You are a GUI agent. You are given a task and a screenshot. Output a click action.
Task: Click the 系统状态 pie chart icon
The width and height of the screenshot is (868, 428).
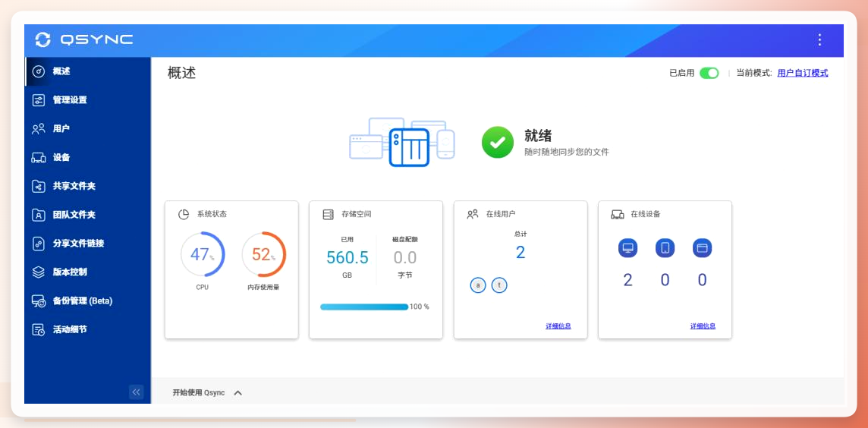click(x=184, y=214)
